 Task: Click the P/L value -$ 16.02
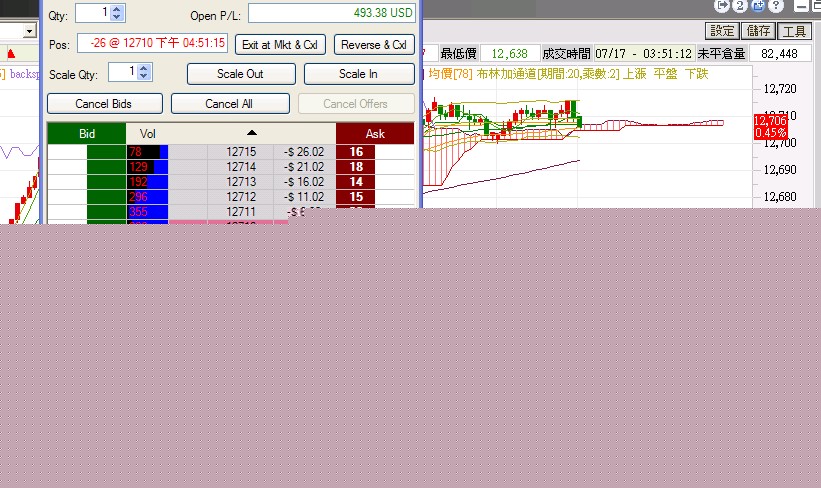click(x=304, y=182)
